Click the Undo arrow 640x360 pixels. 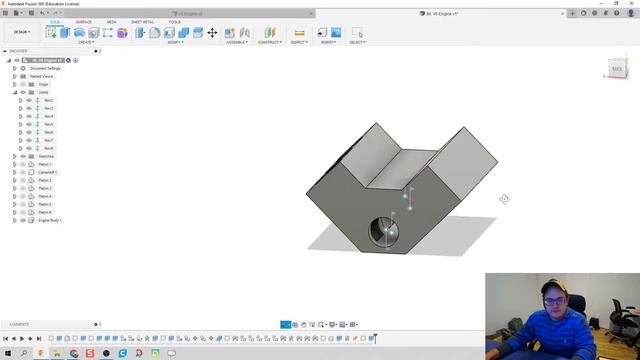tap(42, 13)
